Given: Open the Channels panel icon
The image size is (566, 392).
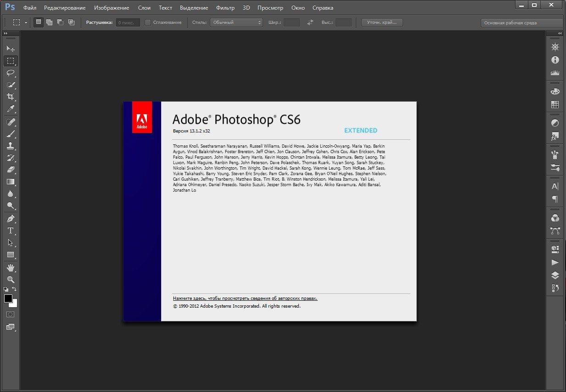Looking at the screenshot, I should 555,218.
